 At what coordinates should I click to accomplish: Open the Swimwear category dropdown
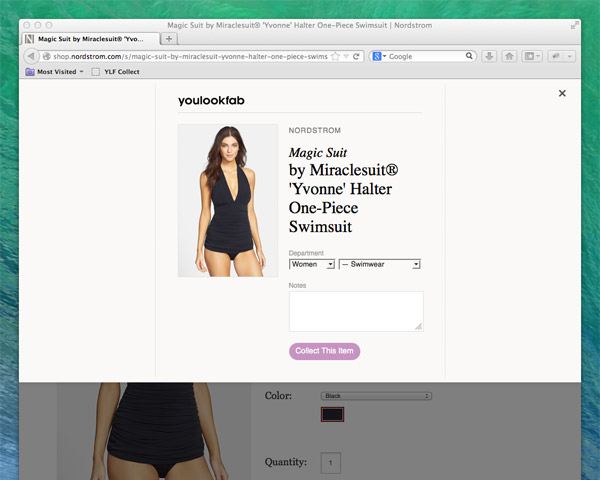[379, 264]
